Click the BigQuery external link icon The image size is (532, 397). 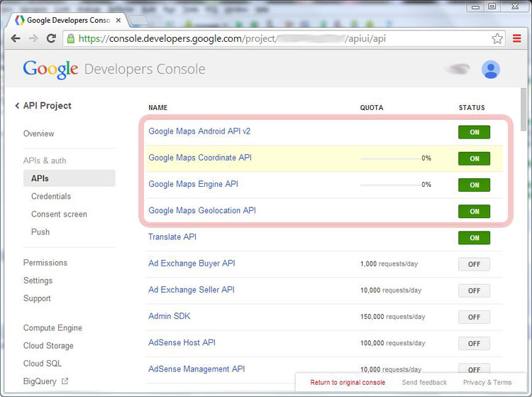pyautogui.click(x=65, y=381)
